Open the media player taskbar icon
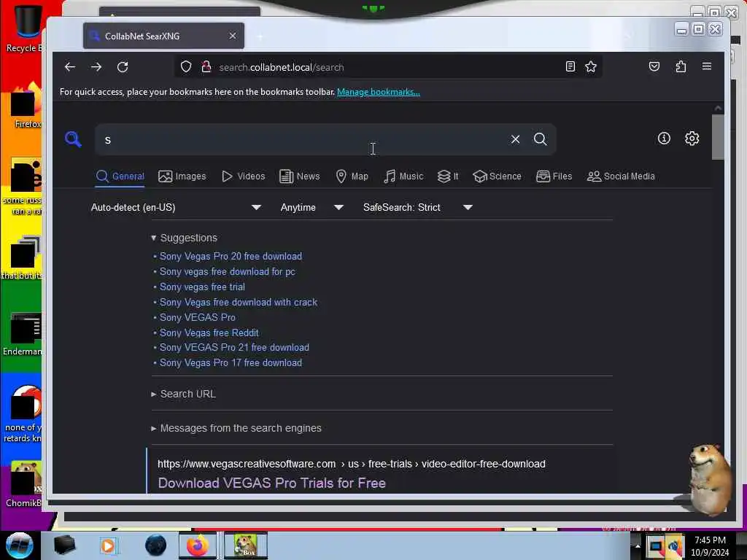 tap(108, 545)
